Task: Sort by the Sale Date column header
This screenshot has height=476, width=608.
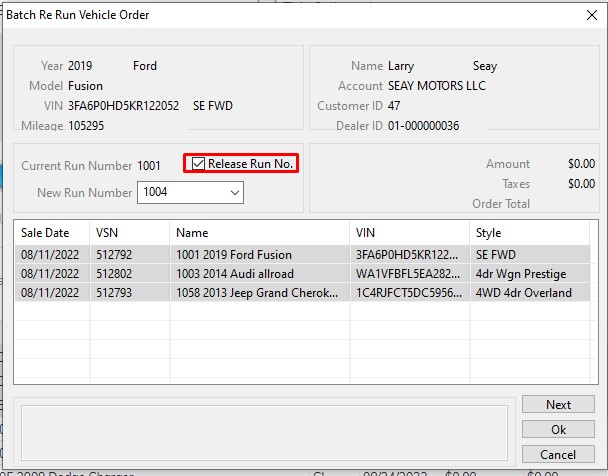Action: point(52,232)
